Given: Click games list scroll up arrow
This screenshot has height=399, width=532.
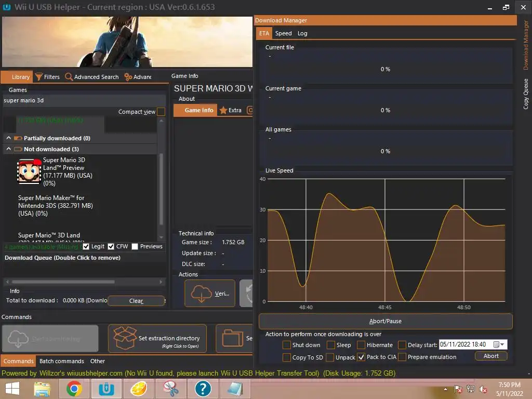Looking at the screenshot, I should pos(162,121).
